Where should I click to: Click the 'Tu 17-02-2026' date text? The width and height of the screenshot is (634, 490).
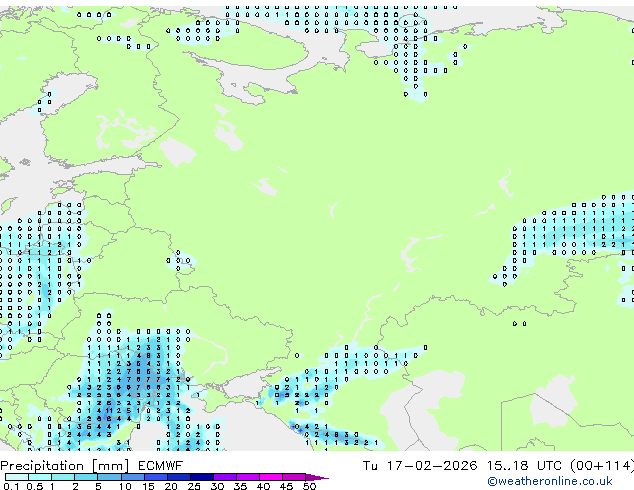click(420, 466)
